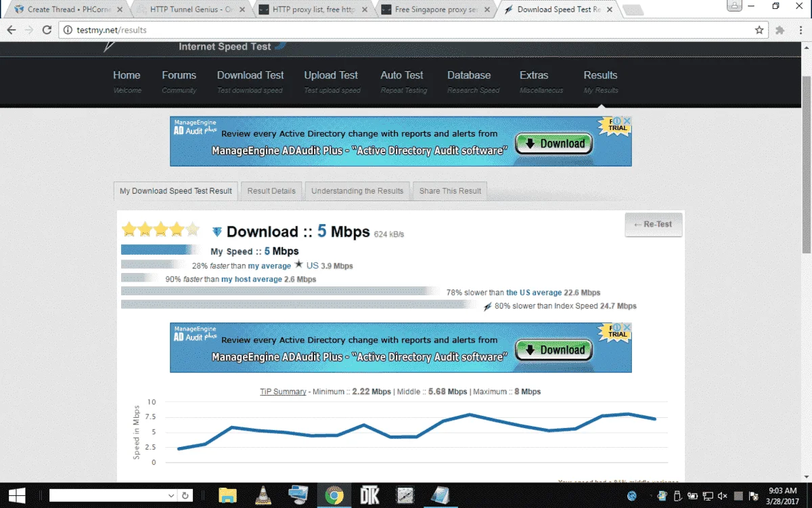812x508 pixels.
Task: Click the star rating icons
Action: pyautogui.click(x=160, y=229)
